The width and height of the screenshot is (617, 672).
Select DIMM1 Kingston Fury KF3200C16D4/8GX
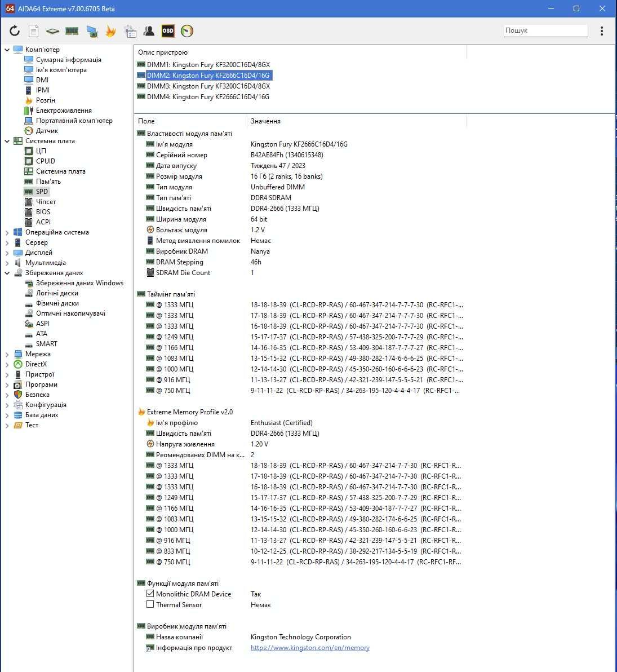click(208, 65)
